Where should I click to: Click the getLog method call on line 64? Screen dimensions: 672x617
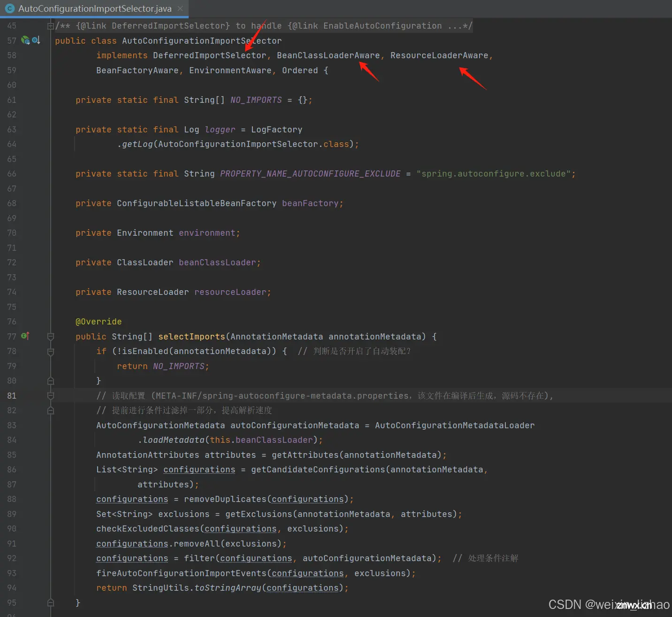click(137, 144)
